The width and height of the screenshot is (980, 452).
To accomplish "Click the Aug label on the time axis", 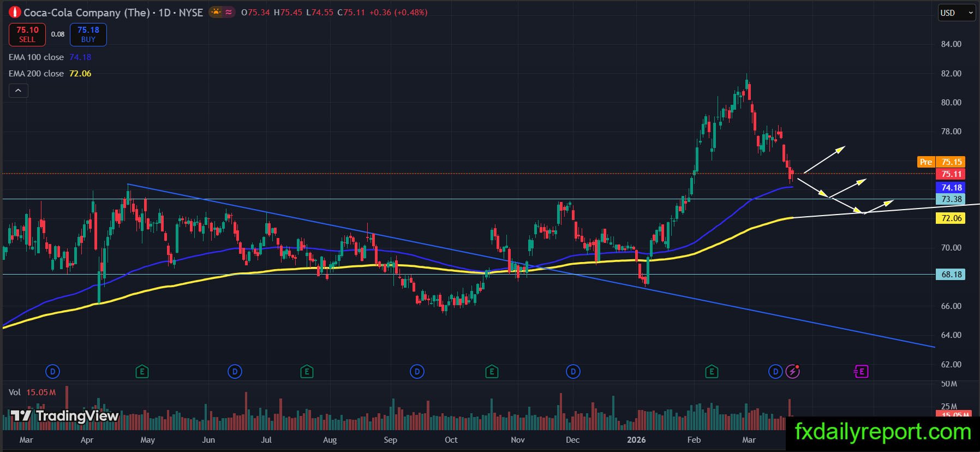I will [x=330, y=440].
